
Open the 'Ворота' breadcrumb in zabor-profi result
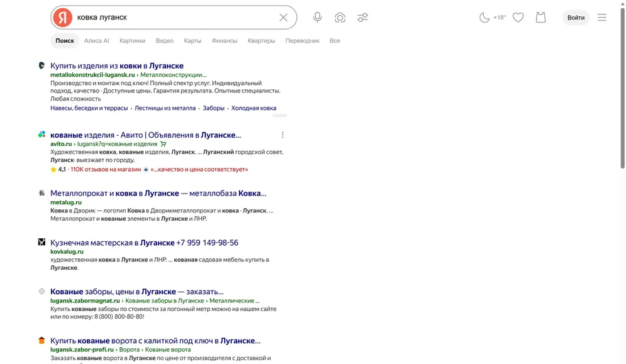(x=130, y=350)
